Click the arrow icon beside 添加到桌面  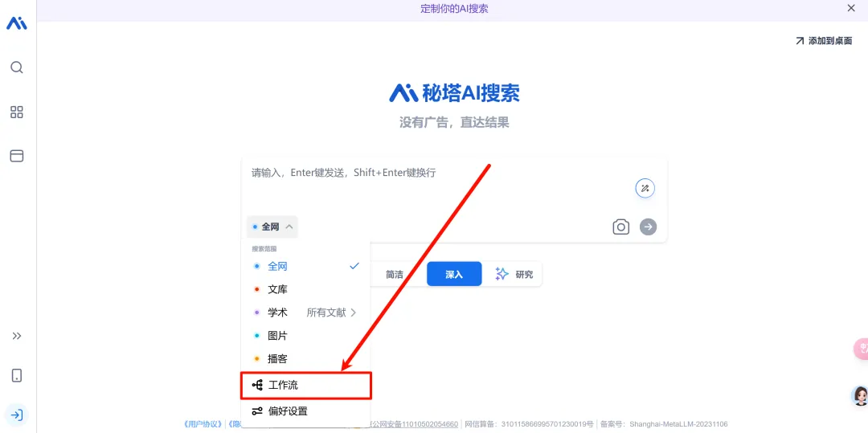800,41
